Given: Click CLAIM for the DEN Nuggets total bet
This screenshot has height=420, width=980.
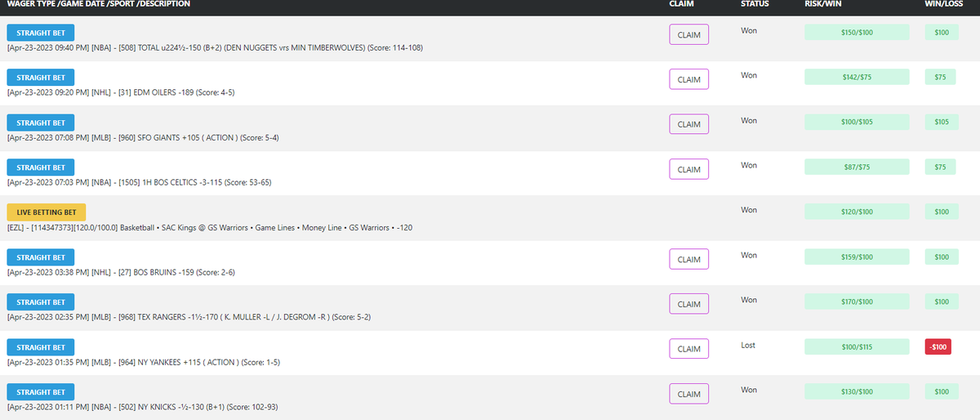Looking at the screenshot, I should 688,34.
